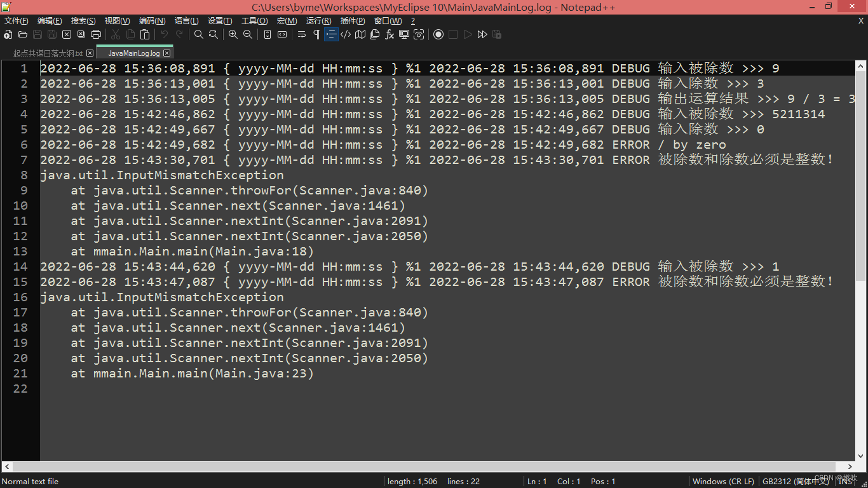Screen dimensions: 868x488
Task: Click the Copy toolbar icon
Action: pos(130,34)
